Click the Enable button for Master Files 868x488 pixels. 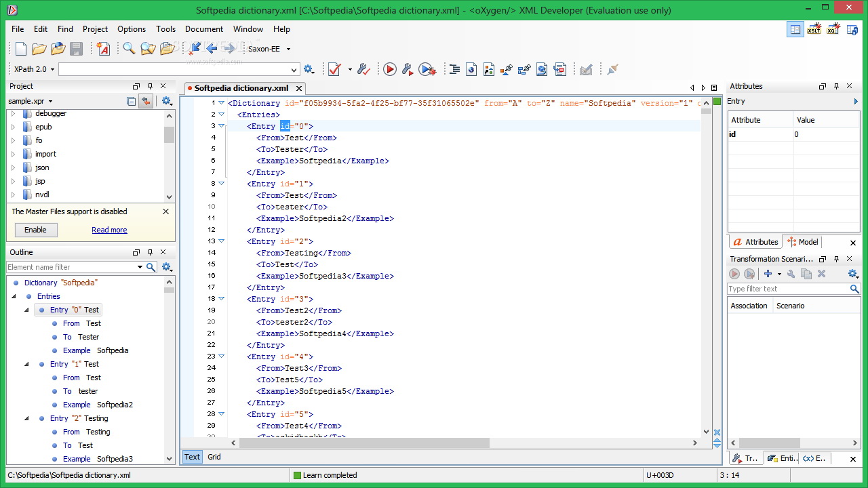[x=35, y=230]
